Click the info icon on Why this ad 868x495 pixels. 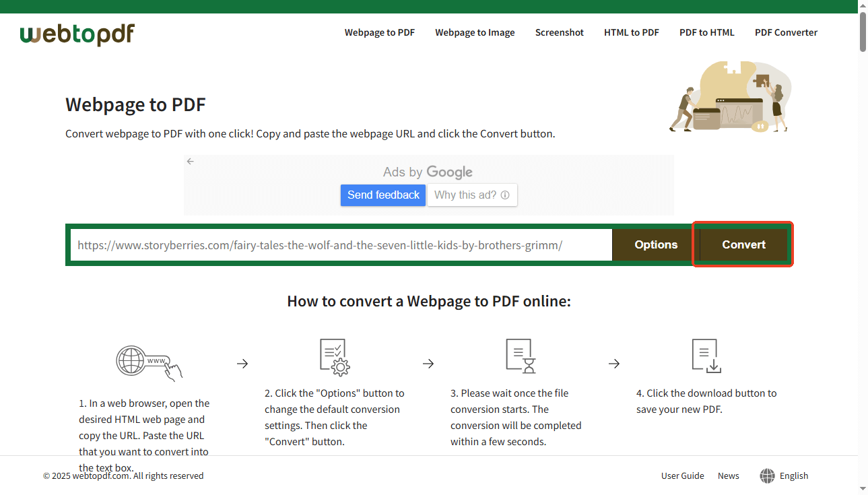[x=505, y=195]
